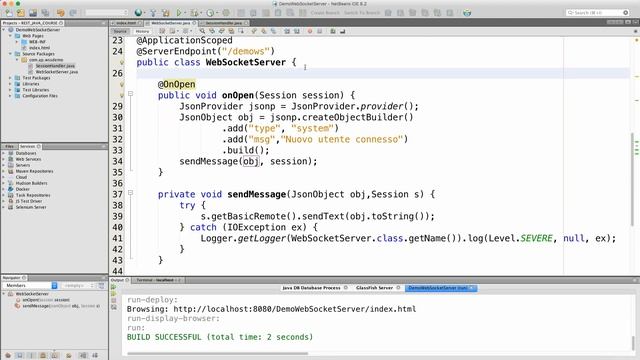Run the project with the green play icon
The height and width of the screenshot is (360, 640).
179,13
